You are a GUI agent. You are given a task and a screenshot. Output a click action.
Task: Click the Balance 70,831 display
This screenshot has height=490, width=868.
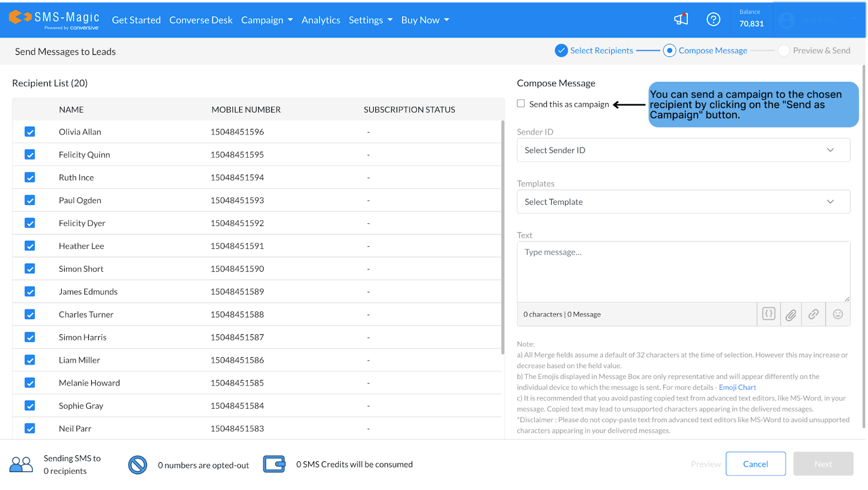click(x=751, y=18)
